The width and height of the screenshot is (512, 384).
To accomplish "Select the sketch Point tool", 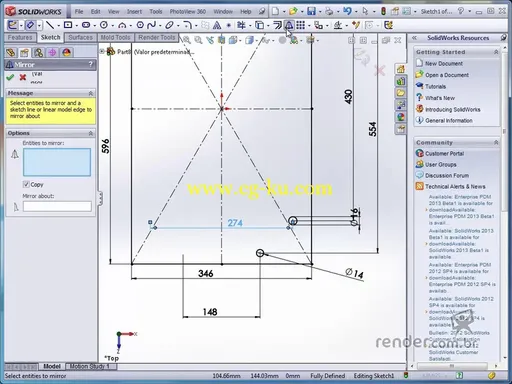I will pyautogui.click(x=229, y=25).
